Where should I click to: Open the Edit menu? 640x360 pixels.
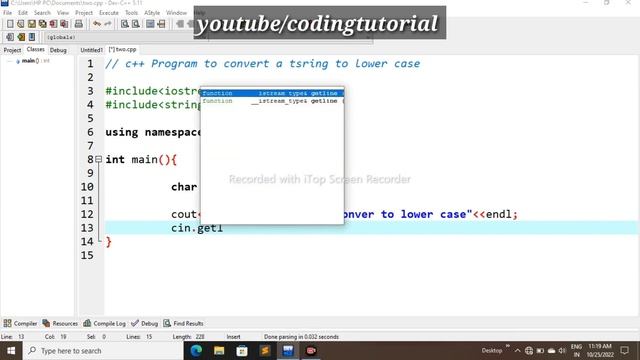click(23, 13)
